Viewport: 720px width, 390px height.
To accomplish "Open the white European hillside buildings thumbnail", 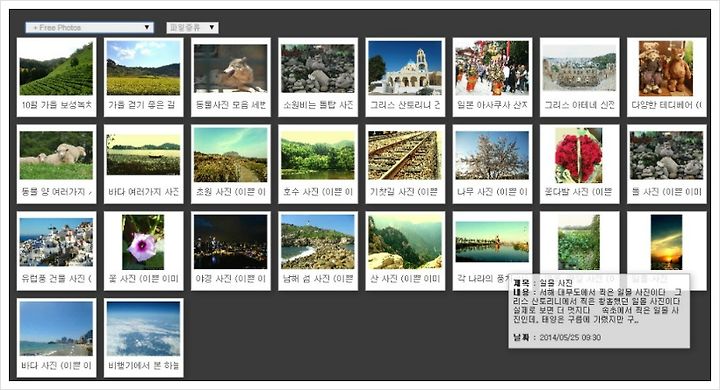I will point(56,242).
